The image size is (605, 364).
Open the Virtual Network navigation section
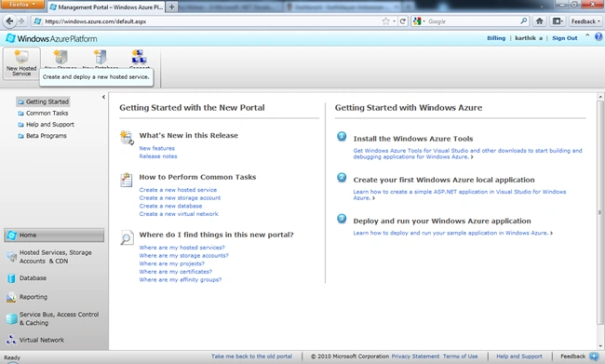point(35,340)
